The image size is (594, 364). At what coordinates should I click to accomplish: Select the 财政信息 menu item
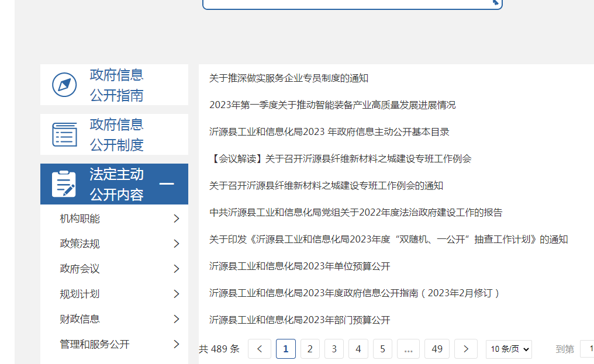(80, 319)
